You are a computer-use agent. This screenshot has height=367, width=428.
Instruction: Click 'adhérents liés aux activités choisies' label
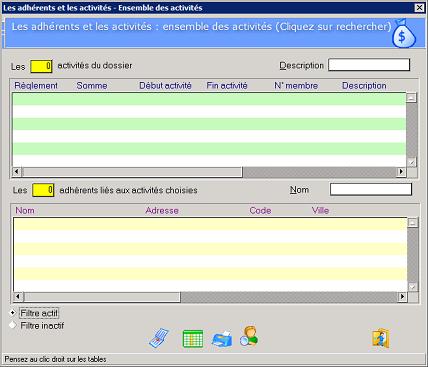(128, 190)
